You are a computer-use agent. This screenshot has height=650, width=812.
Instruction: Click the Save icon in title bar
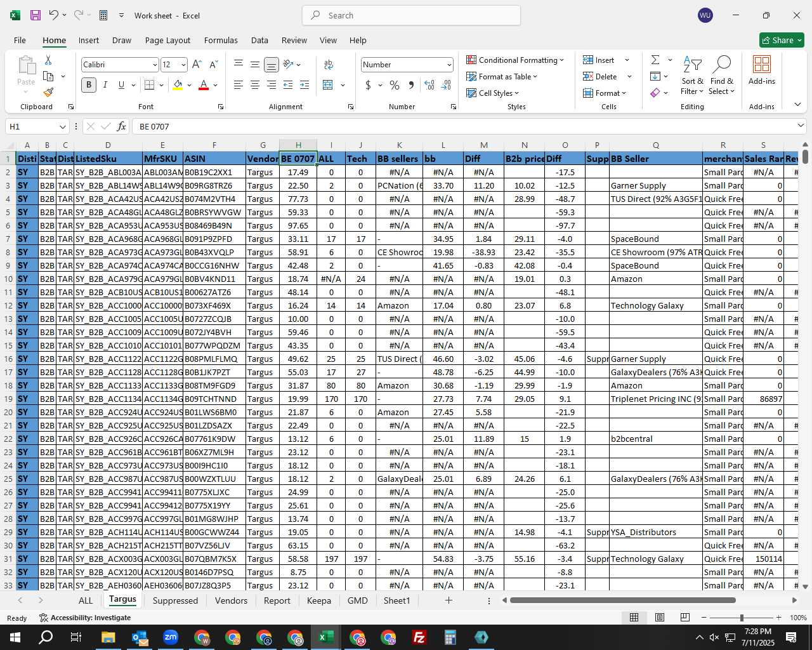point(36,15)
